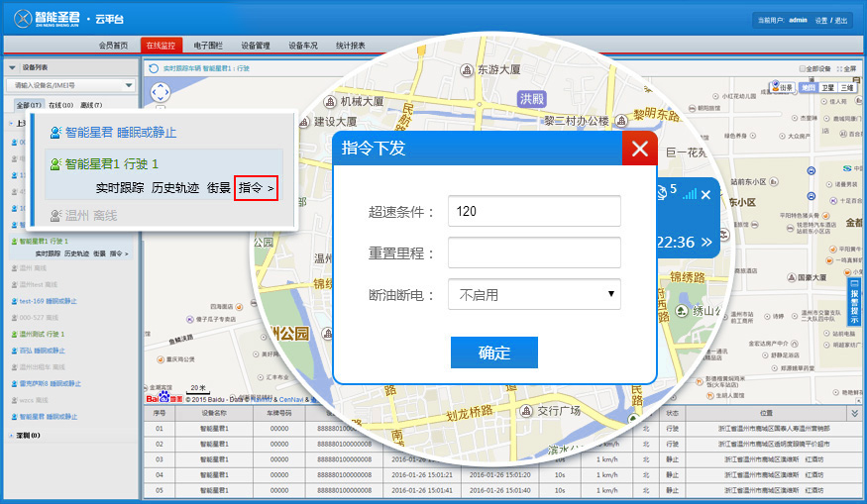Image resolution: width=867 pixels, height=504 pixels.
Task: Switch to the 在线 (10) device filter tab
Action: [x=60, y=105]
